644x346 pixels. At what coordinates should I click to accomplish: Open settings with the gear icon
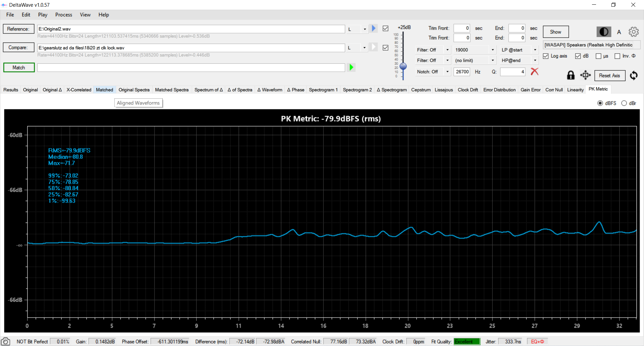pos(634,32)
